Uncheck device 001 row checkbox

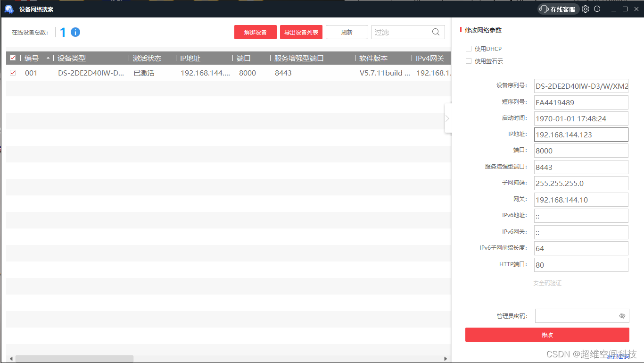(13, 73)
